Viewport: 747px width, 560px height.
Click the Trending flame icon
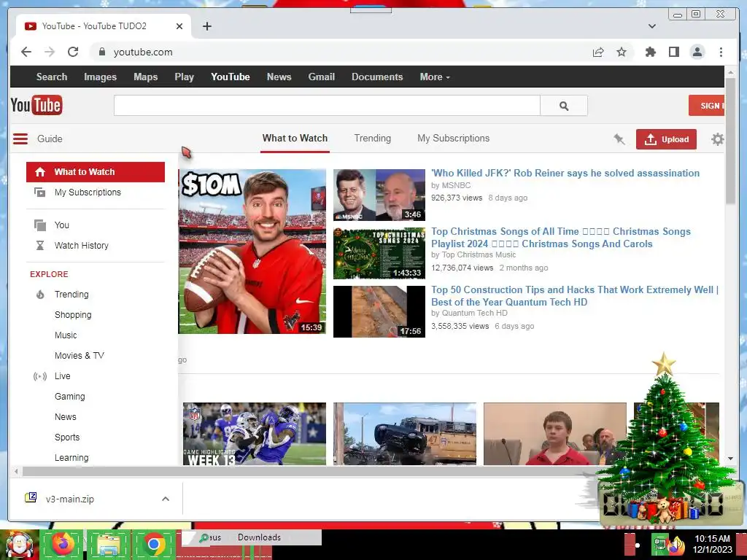tap(40, 295)
